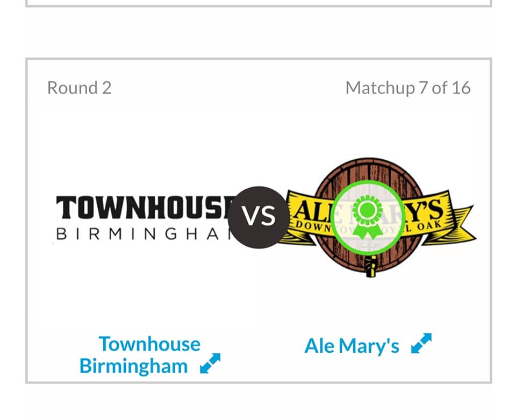The height and width of the screenshot is (420, 516).
Task: Select the barrel tap on Ale Mary's logo
Action: click(x=371, y=266)
